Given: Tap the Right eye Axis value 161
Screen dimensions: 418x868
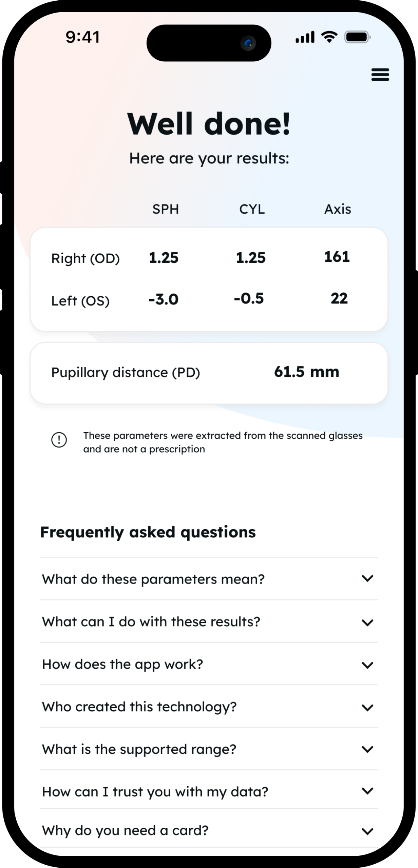Looking at the screenshot, I should (x=337, y=257).
